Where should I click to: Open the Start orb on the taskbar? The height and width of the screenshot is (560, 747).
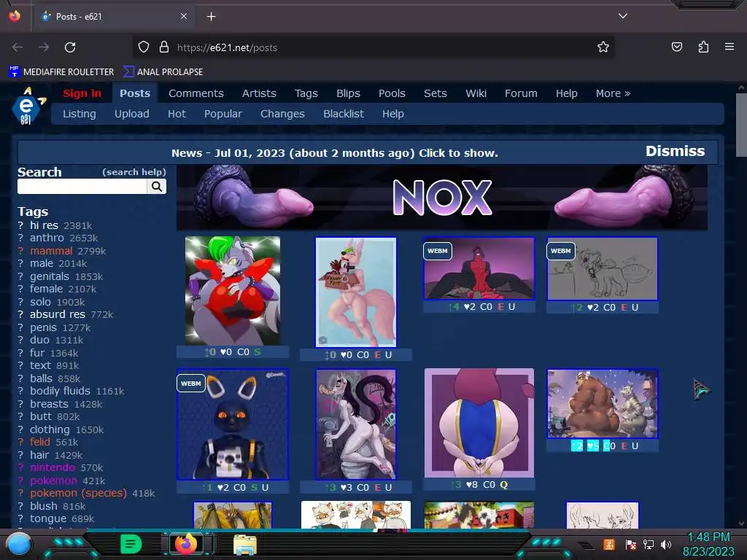pyautogui.click(x=18, y=545)
